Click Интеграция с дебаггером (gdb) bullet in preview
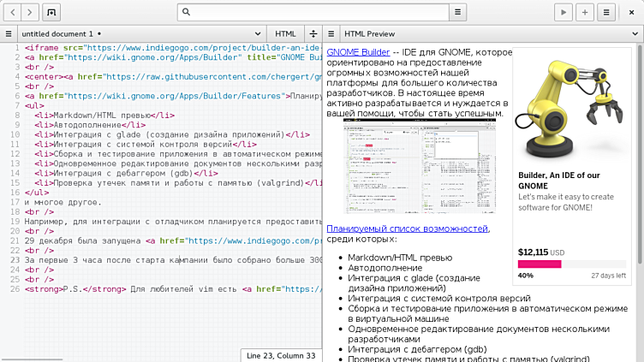 tap(417, 349)
